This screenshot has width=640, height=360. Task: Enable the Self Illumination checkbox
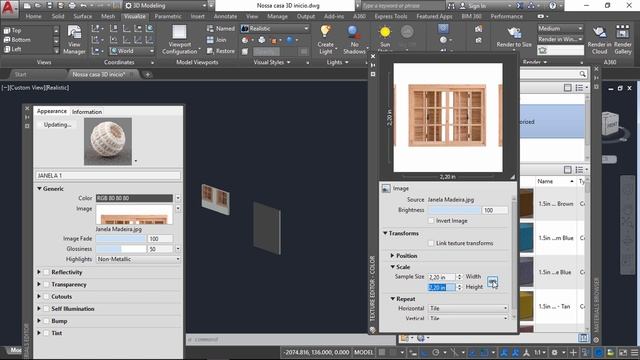(47, 309)
